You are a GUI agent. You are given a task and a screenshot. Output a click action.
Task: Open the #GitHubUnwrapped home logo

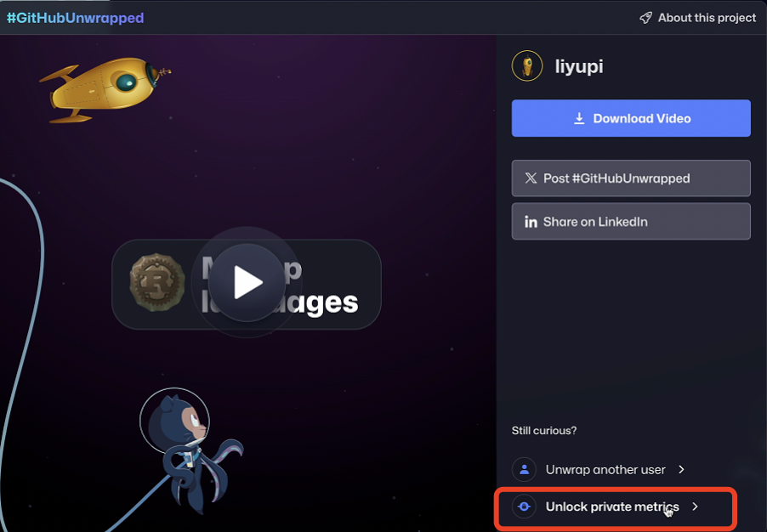pyautogui.click(x=76, y=18)
